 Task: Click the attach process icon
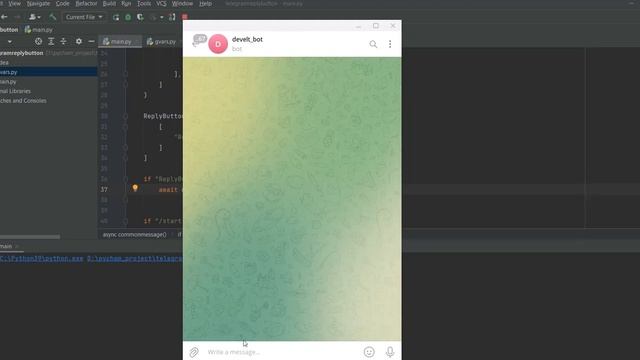172,17
